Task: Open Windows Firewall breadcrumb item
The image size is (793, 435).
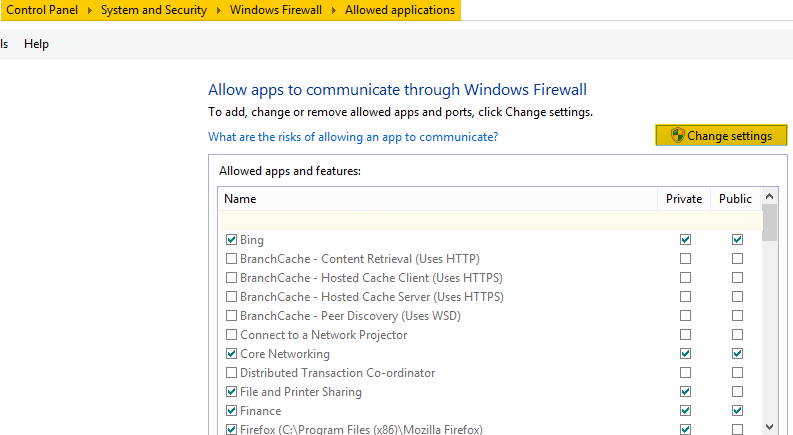Action: [x=277, y=10]
